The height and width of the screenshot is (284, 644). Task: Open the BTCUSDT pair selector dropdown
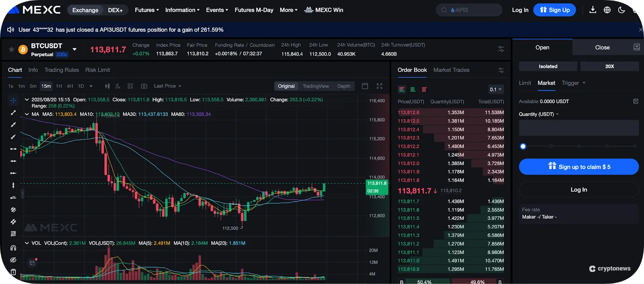(x=74, y=50)
